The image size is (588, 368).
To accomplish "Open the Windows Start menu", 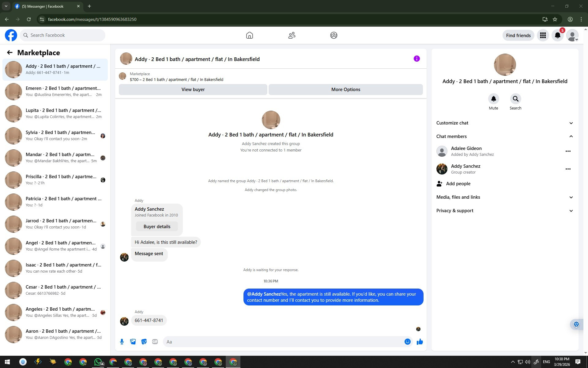I will [x=7, y=362].
